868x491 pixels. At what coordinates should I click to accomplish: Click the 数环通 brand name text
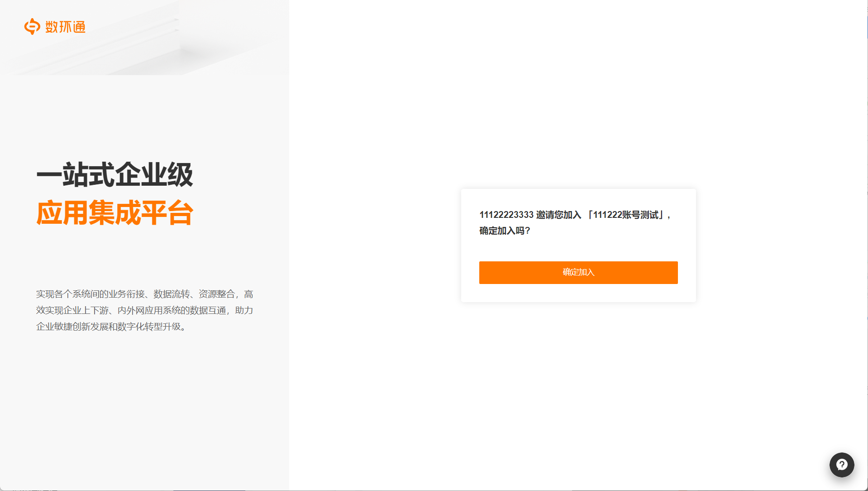coord(66,27)
